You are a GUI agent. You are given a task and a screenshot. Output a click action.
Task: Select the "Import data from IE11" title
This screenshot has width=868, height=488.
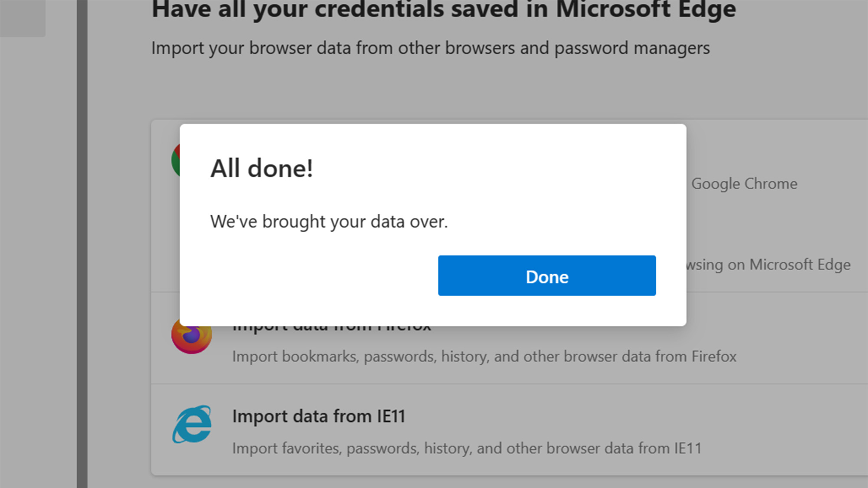[319, 416]
